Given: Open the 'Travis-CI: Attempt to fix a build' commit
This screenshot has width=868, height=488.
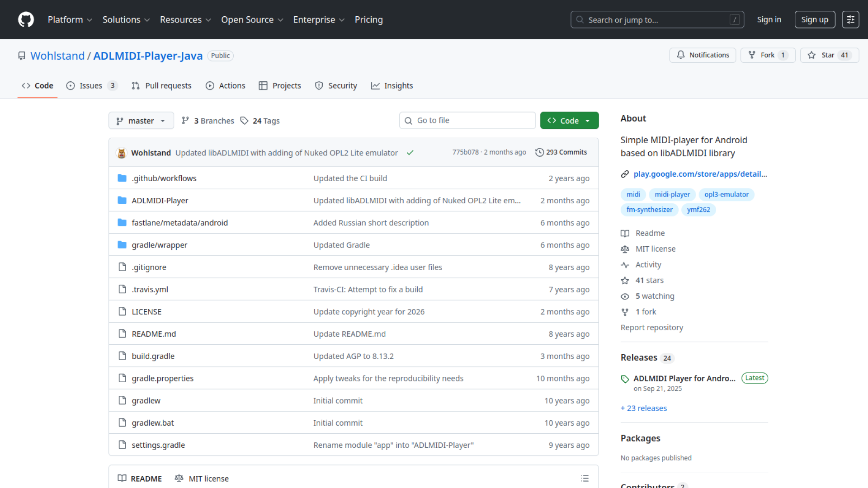Looking at the screenshot, I should [368, 290].
